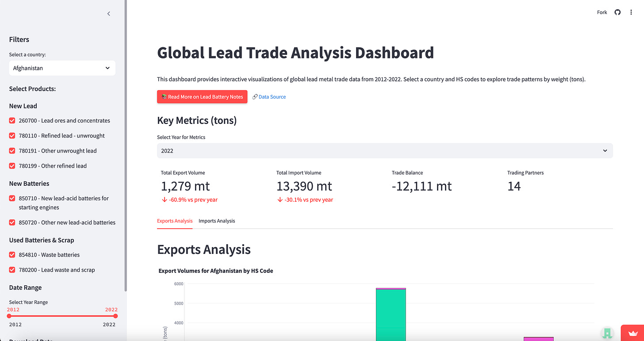Click the Trading Partners value 14
Image resolution: width=644 pixels, height=341 pixels.
514,186
